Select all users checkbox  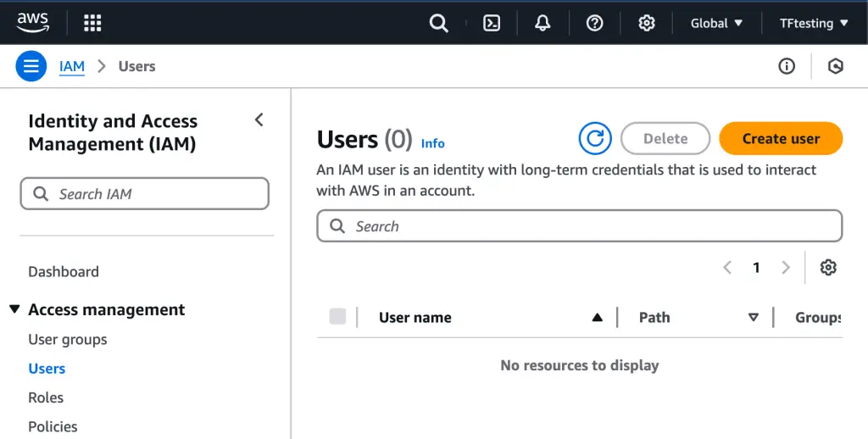(337, 317)
